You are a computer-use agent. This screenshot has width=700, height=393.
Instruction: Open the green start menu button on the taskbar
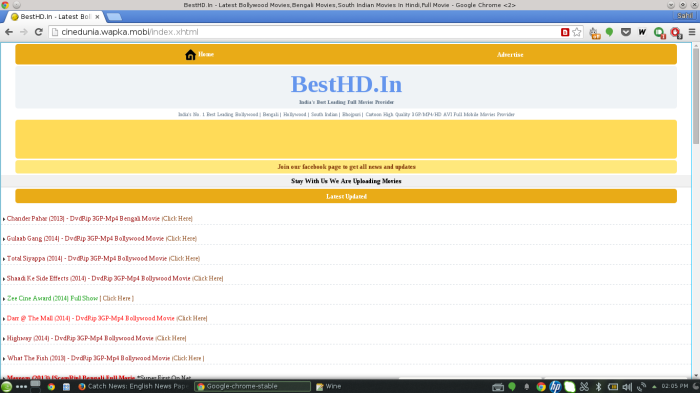coord(6,386)
